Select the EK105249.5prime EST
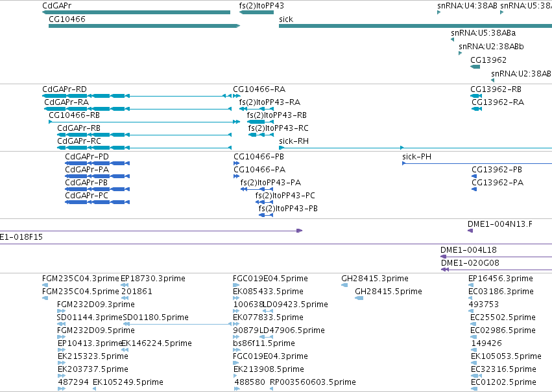Image resolution: width=552 pixels, height=392 pixels. 94,389
